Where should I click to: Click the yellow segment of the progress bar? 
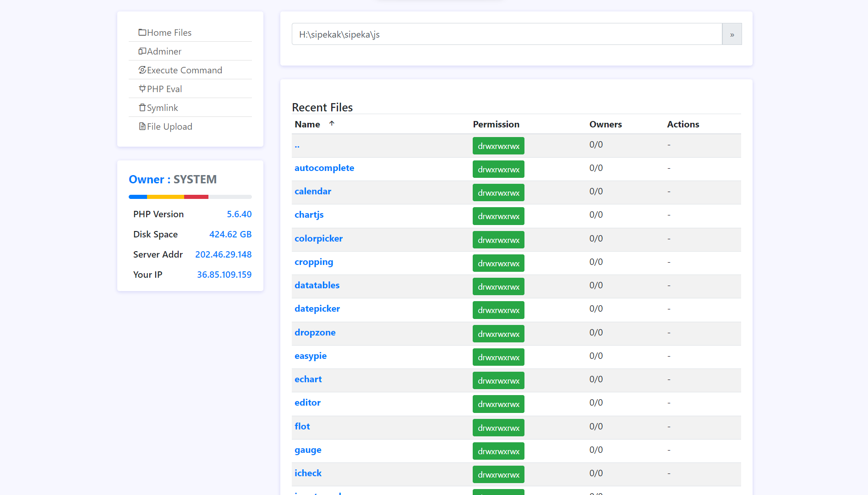165,197
